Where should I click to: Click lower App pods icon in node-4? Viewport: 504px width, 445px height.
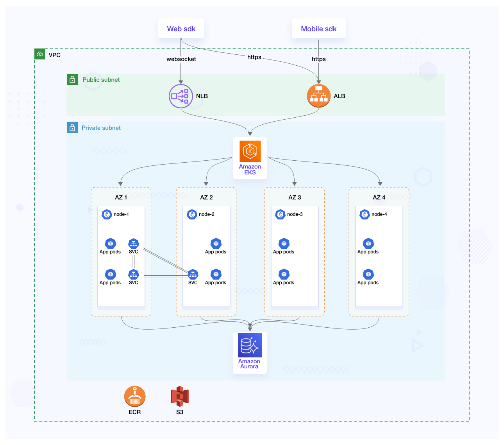368,274
